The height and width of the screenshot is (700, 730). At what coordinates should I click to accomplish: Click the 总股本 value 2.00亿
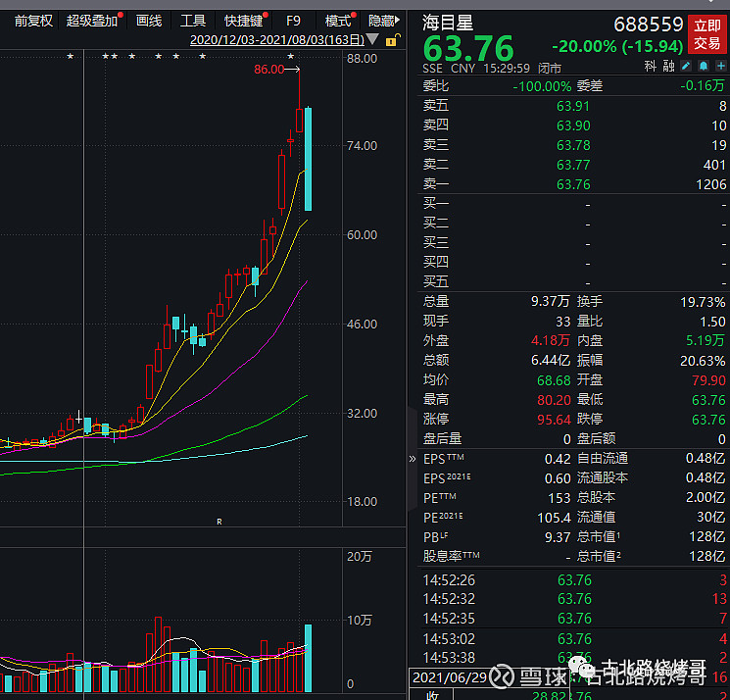pyautogui.click(x=706, y=497)
